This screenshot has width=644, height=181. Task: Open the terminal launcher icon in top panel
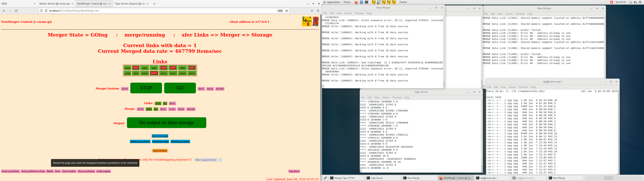click(x=366, y=2)
